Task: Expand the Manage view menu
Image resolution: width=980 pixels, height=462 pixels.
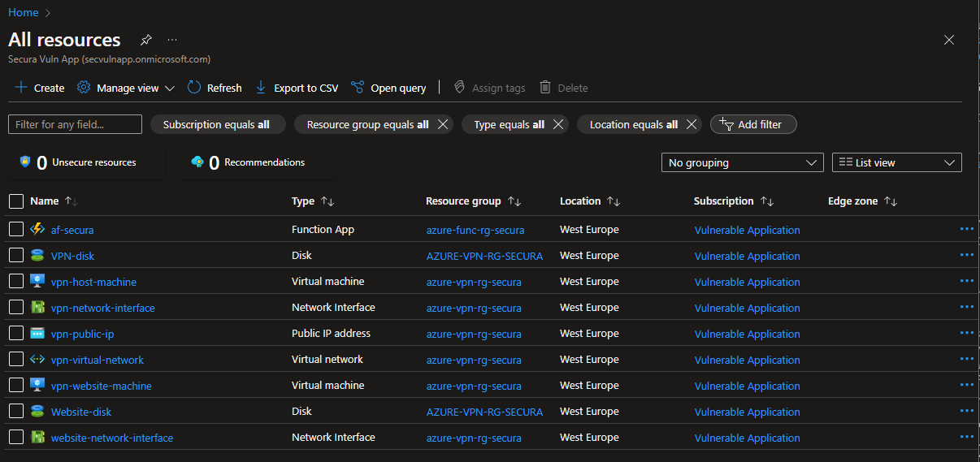Action: (x=126, y=88)
